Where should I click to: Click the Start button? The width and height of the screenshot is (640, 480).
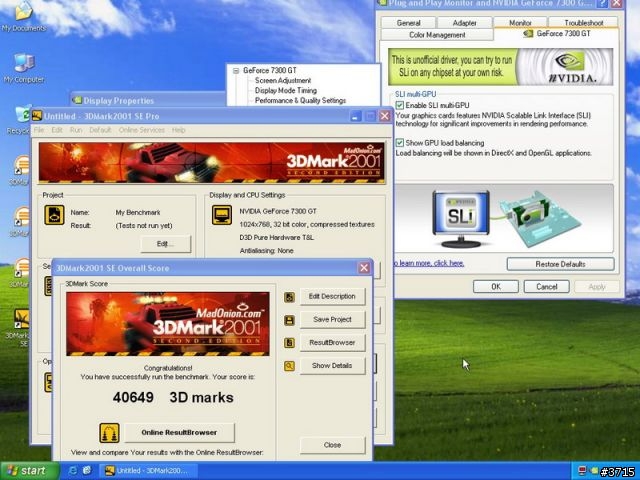pos(29,471)
